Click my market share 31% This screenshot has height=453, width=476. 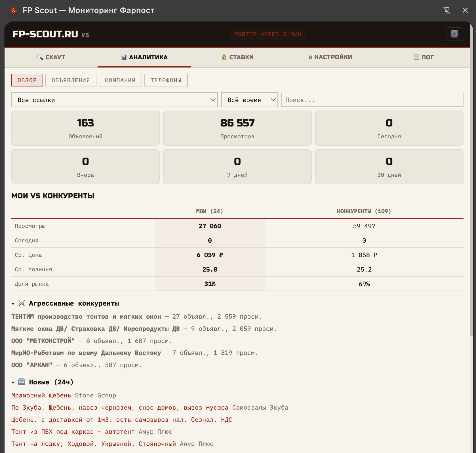tap(210, 284)
